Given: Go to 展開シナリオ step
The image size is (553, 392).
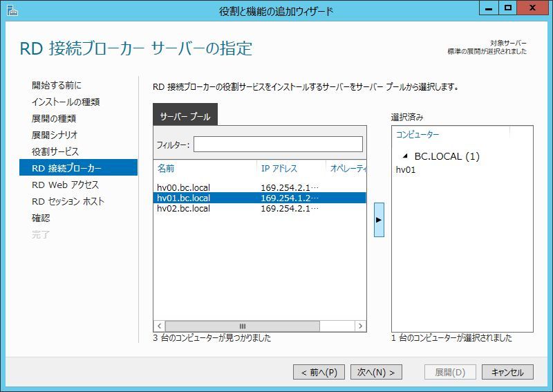Looking at the screenshot, I should coord(55,135).
